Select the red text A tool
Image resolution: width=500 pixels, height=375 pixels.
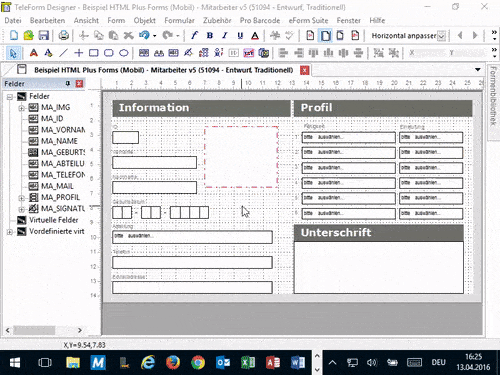[34, 53]
